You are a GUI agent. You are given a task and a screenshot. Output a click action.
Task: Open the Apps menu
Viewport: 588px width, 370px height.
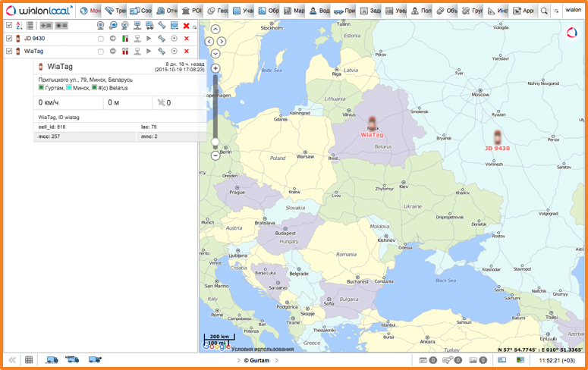[523, 11]
